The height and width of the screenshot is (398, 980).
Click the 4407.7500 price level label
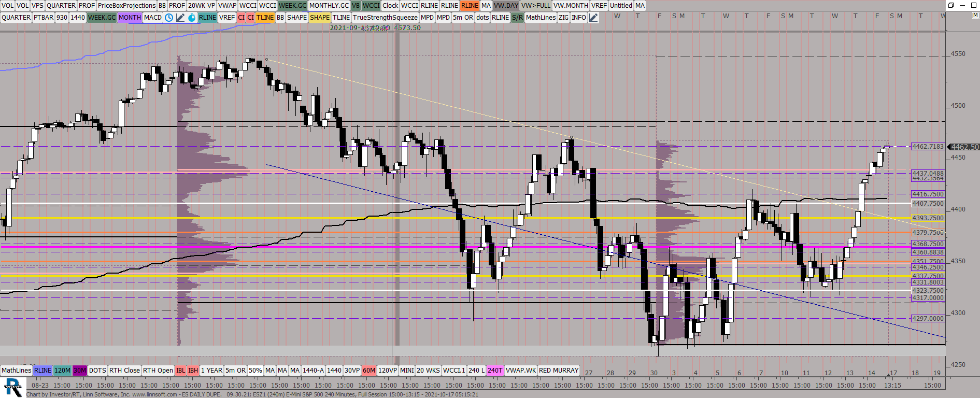tap(928, 204)
